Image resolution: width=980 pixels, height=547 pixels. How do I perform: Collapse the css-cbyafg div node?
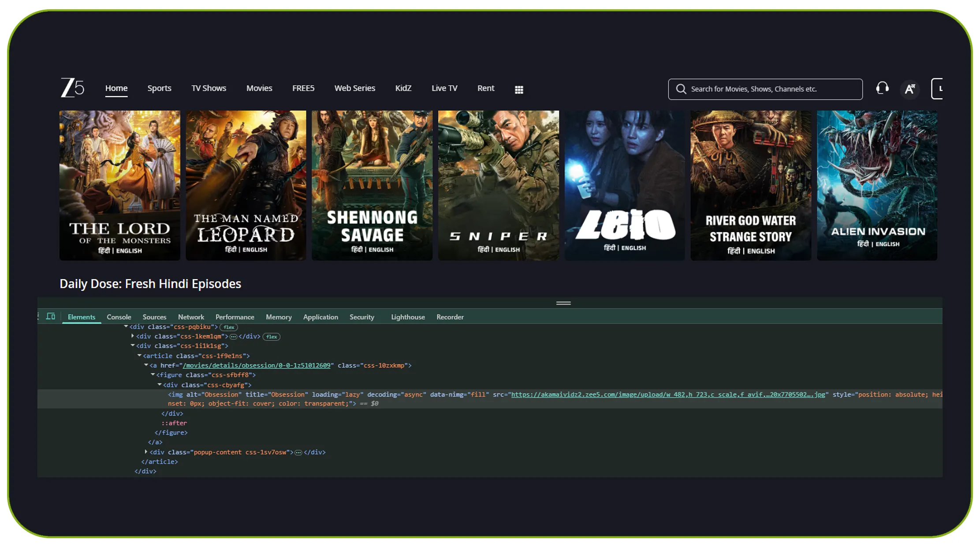[x=160, y=385]
